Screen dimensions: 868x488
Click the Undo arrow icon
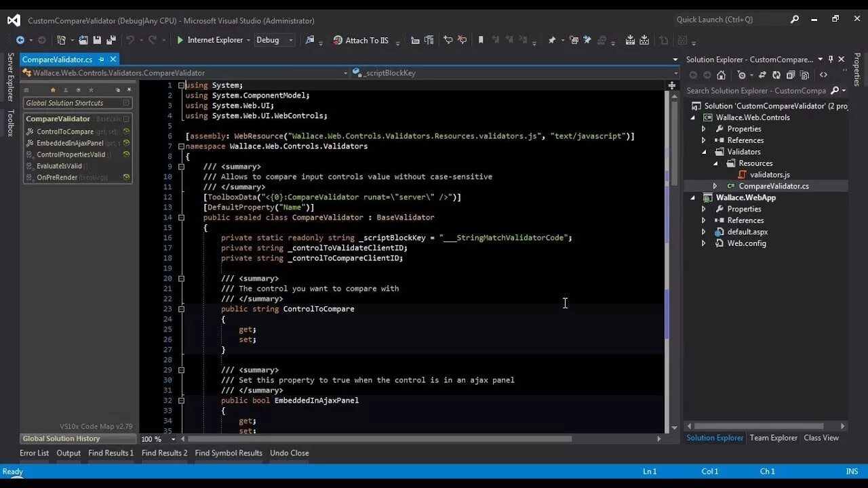tap(130, 40)
